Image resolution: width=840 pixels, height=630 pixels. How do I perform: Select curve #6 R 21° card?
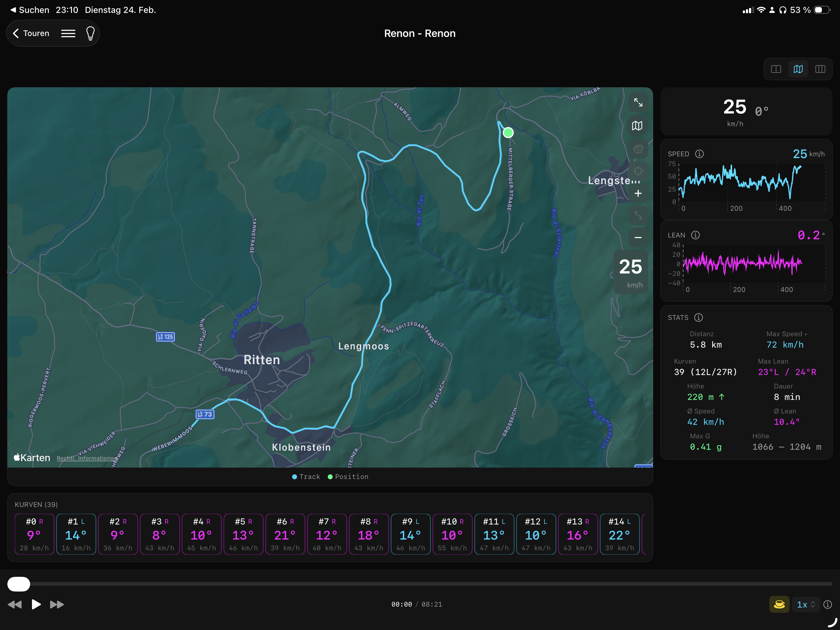pos(285,534)
